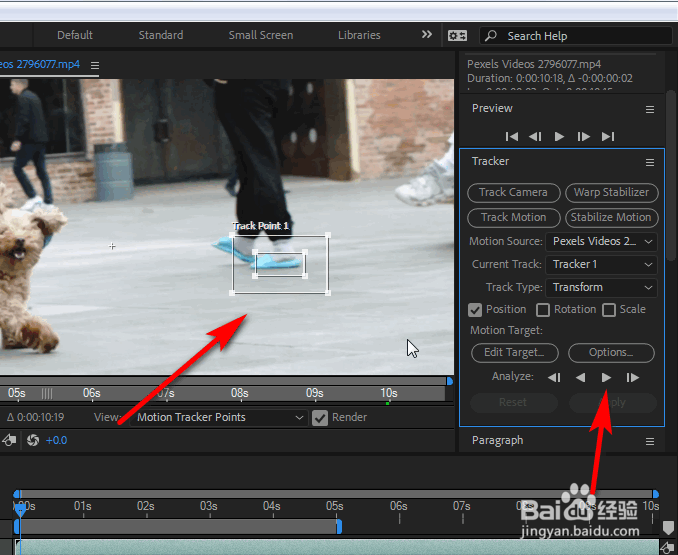Click the timeline ruler at 03s
The width and height of the screenshot is (678, 555).
pyautogui.click(x=208, y=506)
